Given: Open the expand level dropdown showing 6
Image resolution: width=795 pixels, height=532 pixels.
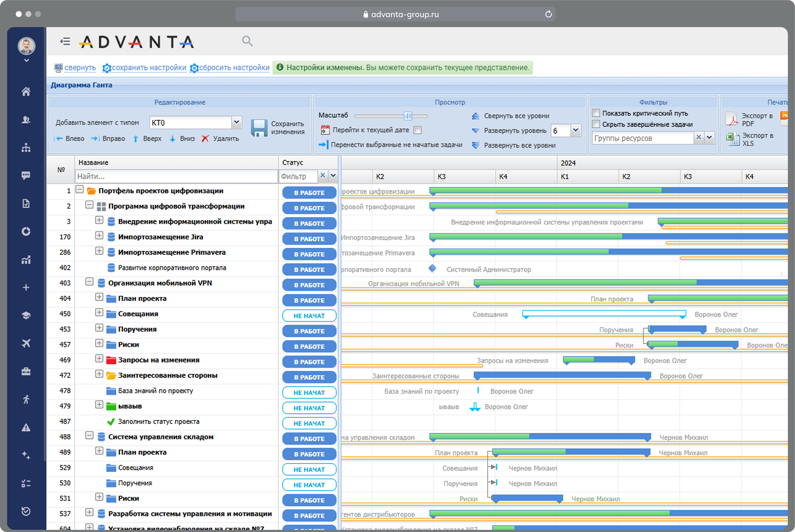Looking at the screenshot, I should pos(575,131).
